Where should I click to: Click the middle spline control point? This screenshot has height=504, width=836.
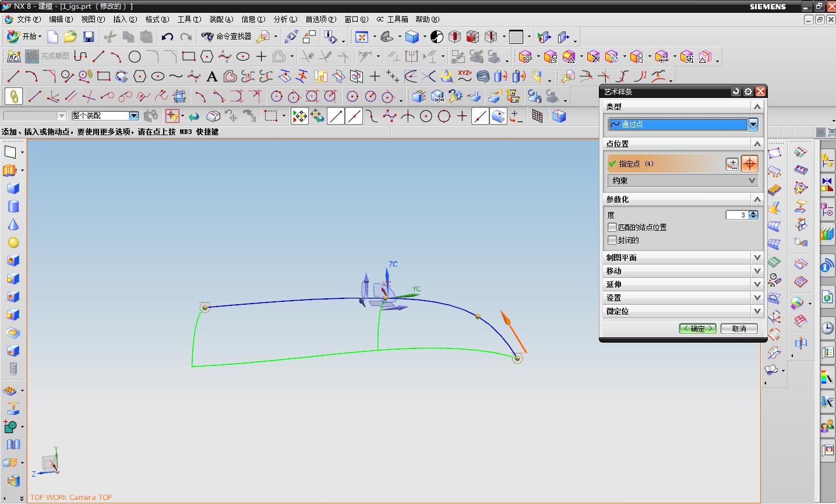pyautogui.click(x=478, y=316)
